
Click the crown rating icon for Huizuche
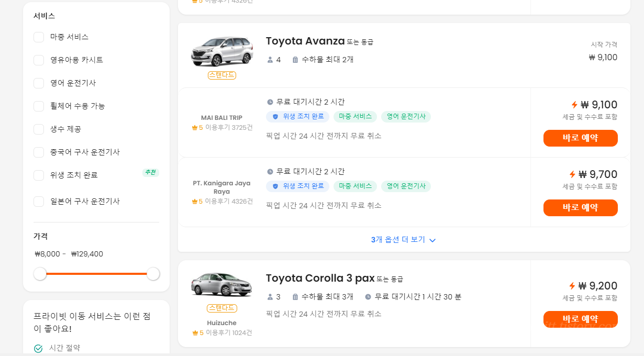tap(195, 333)
